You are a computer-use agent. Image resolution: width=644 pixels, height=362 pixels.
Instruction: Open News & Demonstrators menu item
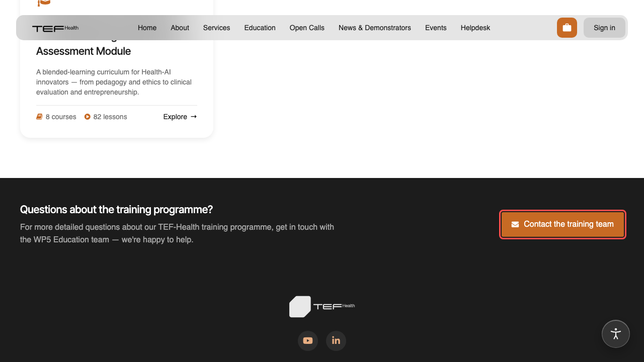pyautogui.click(x=375, y=28)
